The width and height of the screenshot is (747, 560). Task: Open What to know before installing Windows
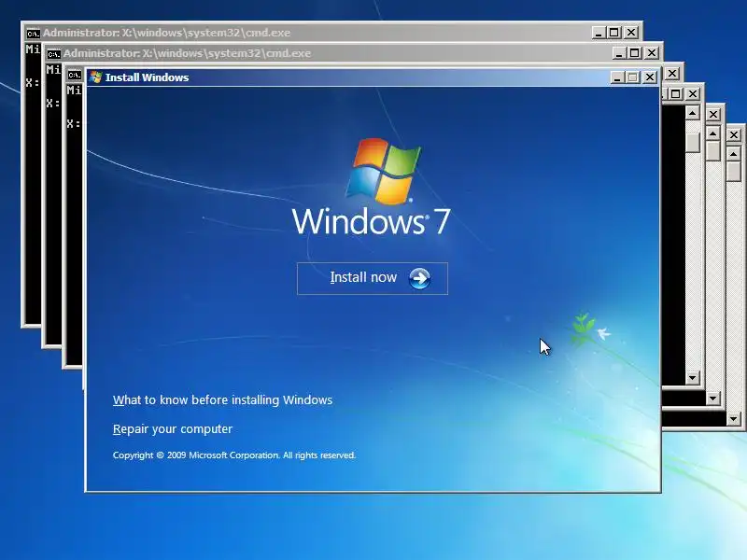click(x=222, y=400)
